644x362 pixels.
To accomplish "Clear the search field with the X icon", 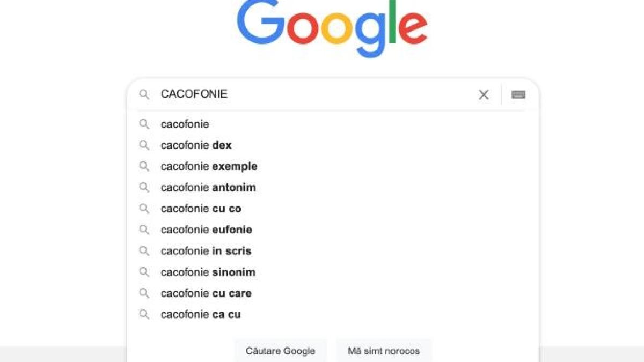I will pyautogui.click(x=483, y=94).
